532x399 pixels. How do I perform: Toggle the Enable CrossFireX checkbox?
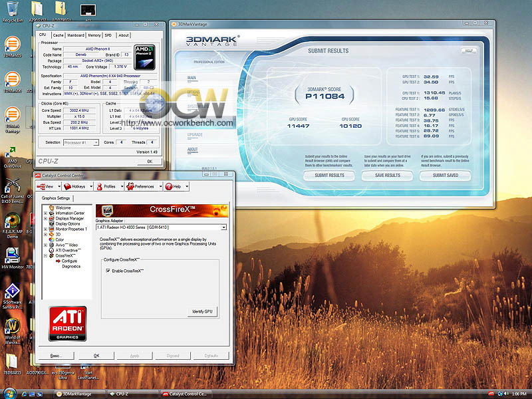(x=108, y=271)
